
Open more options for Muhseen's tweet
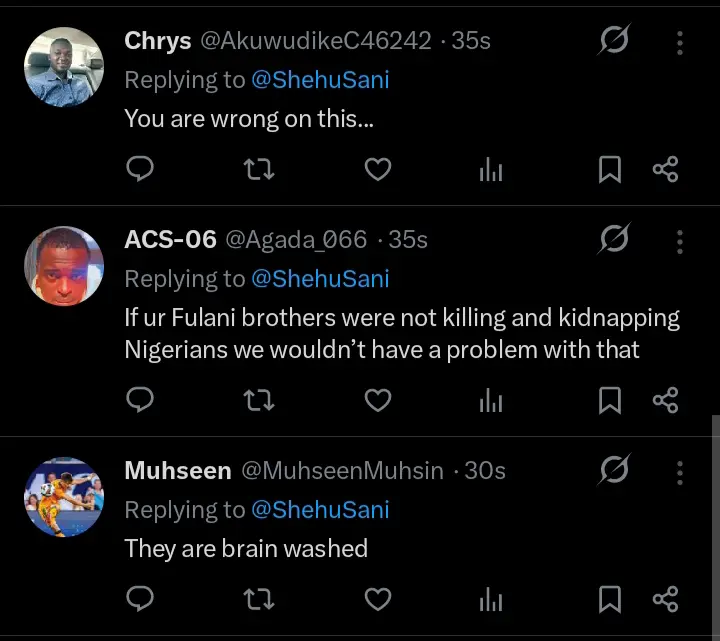point(680,471)
